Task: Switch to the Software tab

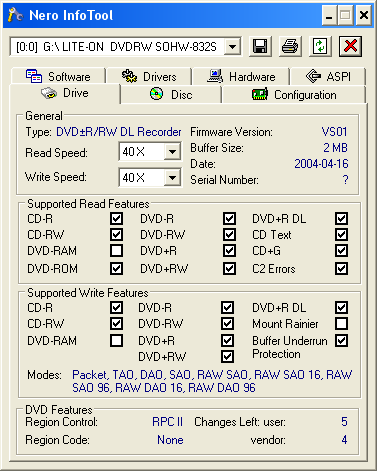Action: pos(58,76)
